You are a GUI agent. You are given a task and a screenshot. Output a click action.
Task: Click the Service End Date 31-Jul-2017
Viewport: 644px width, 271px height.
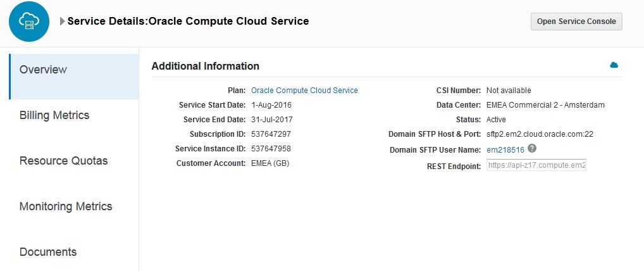(272, 120)
